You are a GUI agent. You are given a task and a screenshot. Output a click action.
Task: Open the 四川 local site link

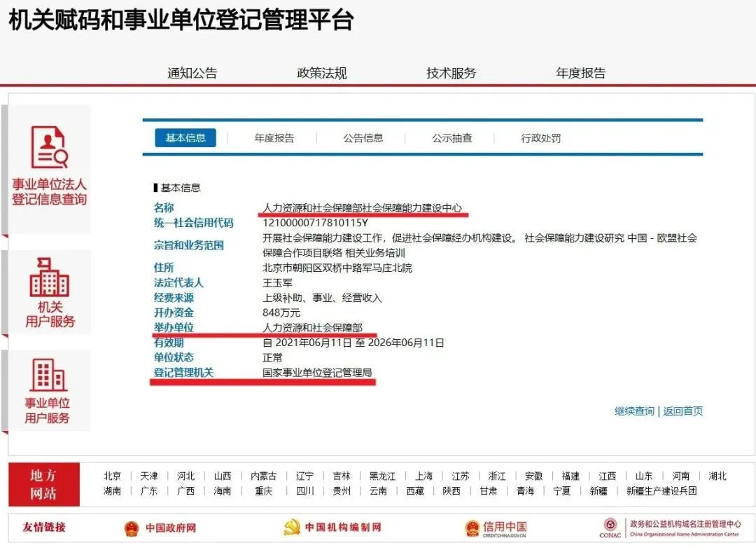[x=304, y=491]
